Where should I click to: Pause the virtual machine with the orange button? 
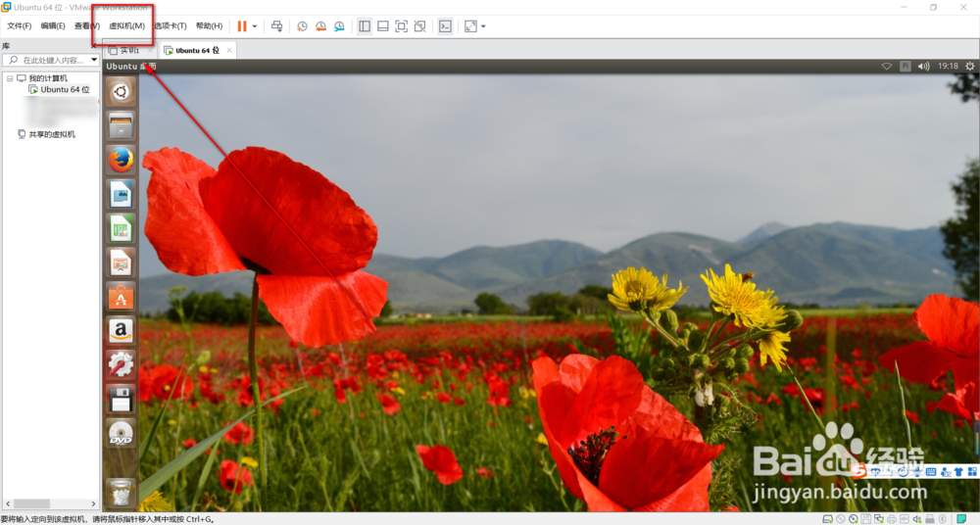click(242, 26)
